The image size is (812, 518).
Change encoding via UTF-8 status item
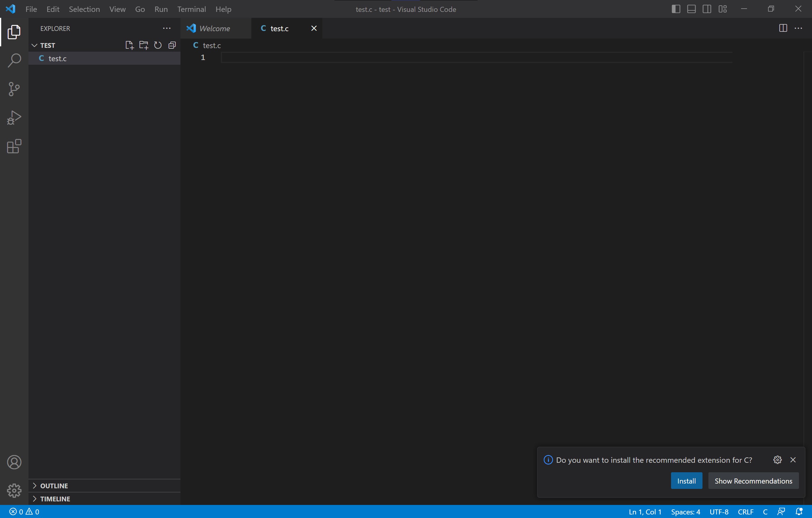719,511
